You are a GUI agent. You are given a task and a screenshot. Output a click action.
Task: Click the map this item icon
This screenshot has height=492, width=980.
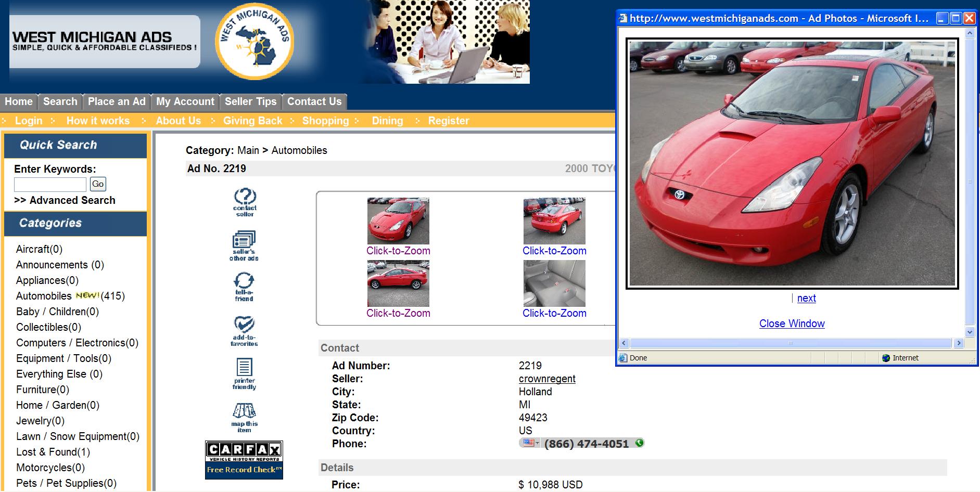pos(244,418)
